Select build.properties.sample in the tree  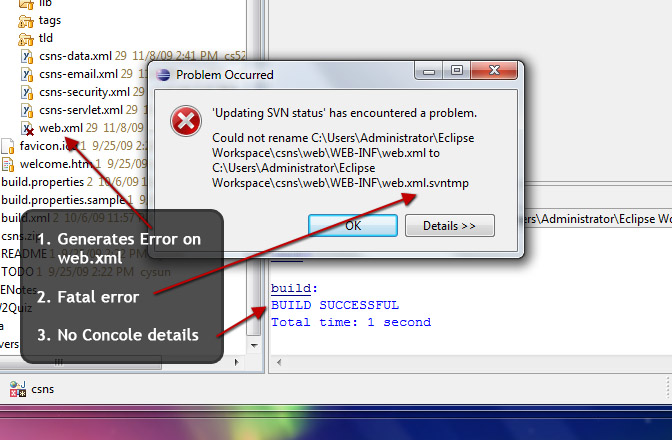[63, 200]
